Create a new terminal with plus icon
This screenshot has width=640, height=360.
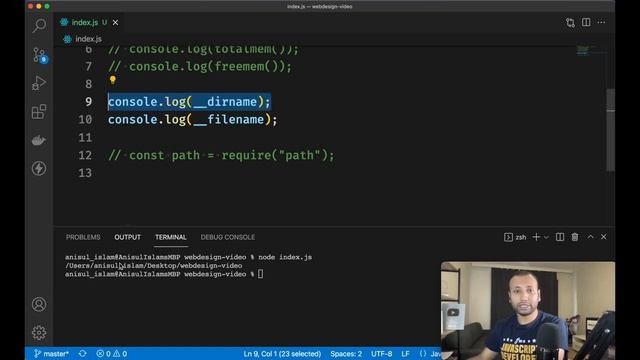click(536, 237)
